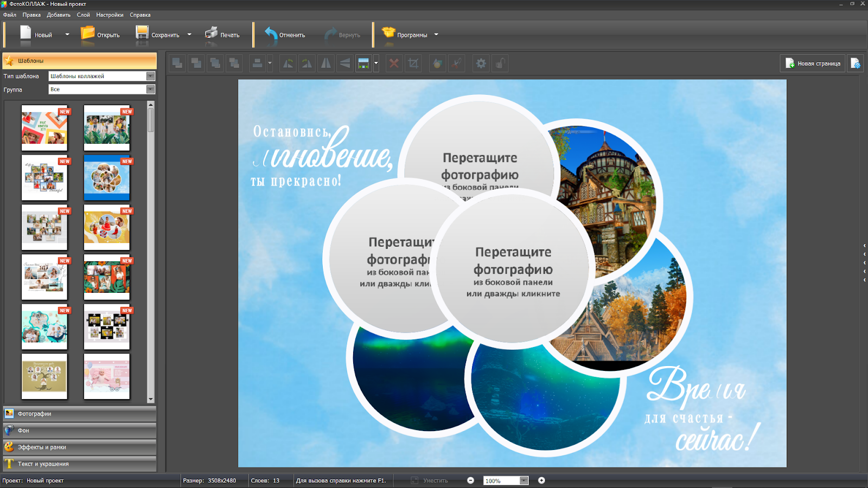Toggle the layer lock padlock icon
This screenshot has width=868, height=488.
click(x=500, y=63)
